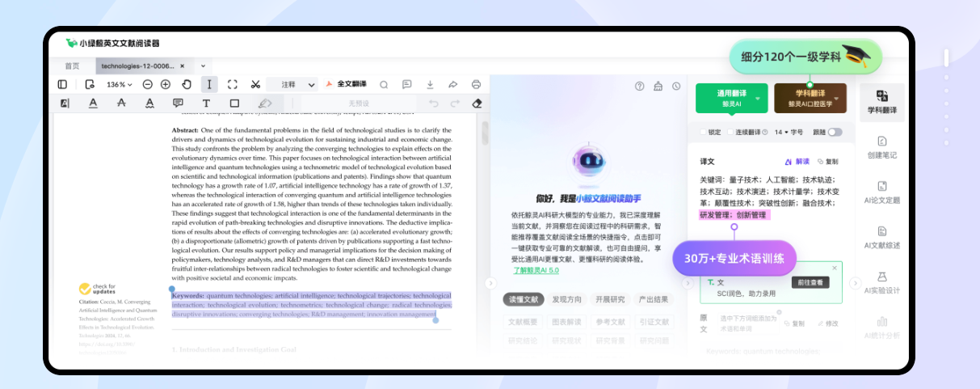Toggle the 跟随 switch
The height and width of the screenshot is (389, 980).
point(835,132)
